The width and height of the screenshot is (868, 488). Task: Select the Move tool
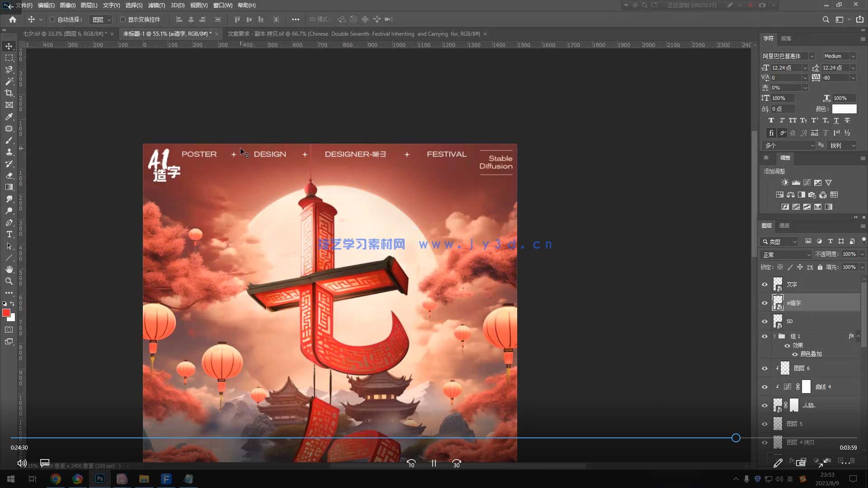pyautogui.click(x=9, y=46)
